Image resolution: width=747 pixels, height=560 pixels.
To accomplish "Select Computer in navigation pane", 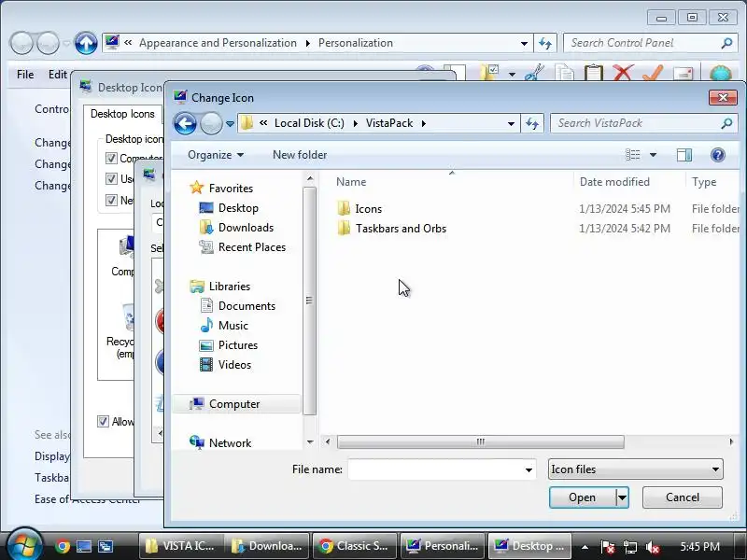I will (x=237, y=404).
